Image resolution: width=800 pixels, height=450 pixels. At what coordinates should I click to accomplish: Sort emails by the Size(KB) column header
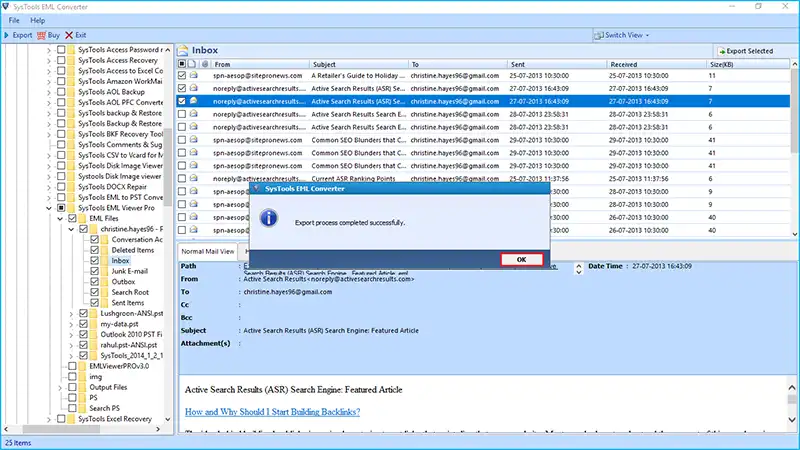click(x=748, y=64)
